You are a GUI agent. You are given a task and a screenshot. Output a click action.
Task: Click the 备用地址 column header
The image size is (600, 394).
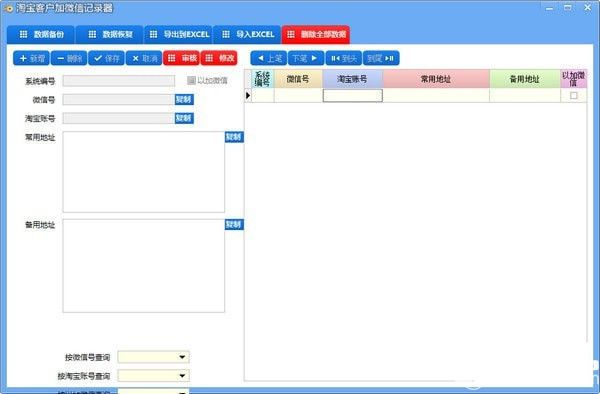(525, 79)
